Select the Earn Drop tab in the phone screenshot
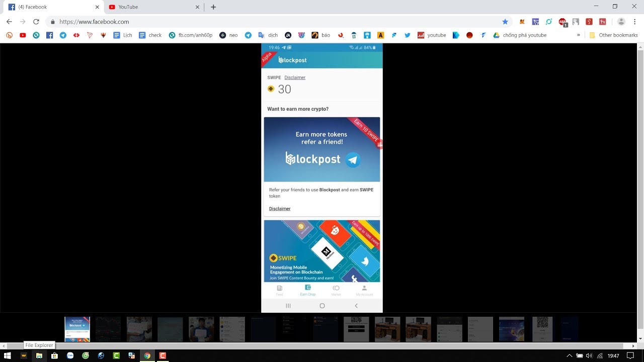Screen dimensions: 644x362 (x=308, y=291)
